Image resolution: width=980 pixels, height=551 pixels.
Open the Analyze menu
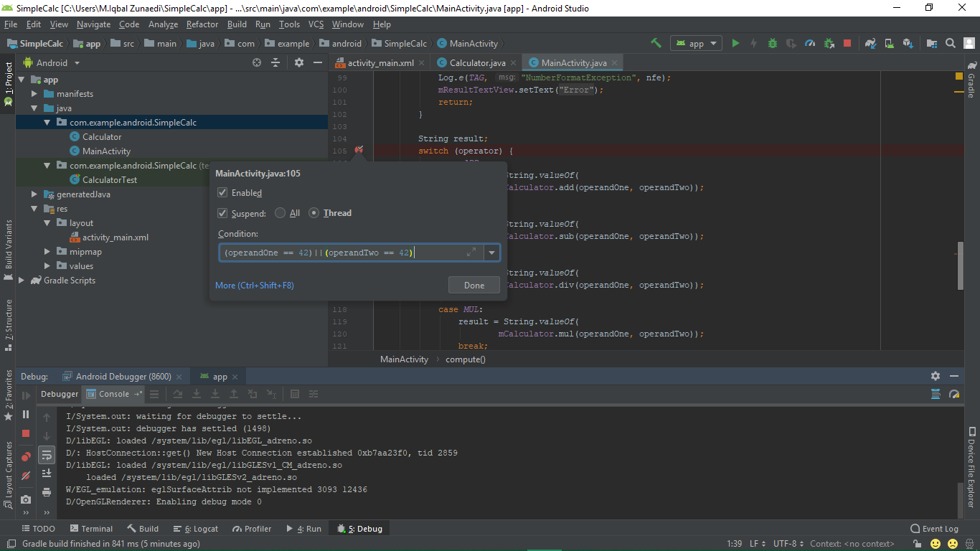point(163,24)
